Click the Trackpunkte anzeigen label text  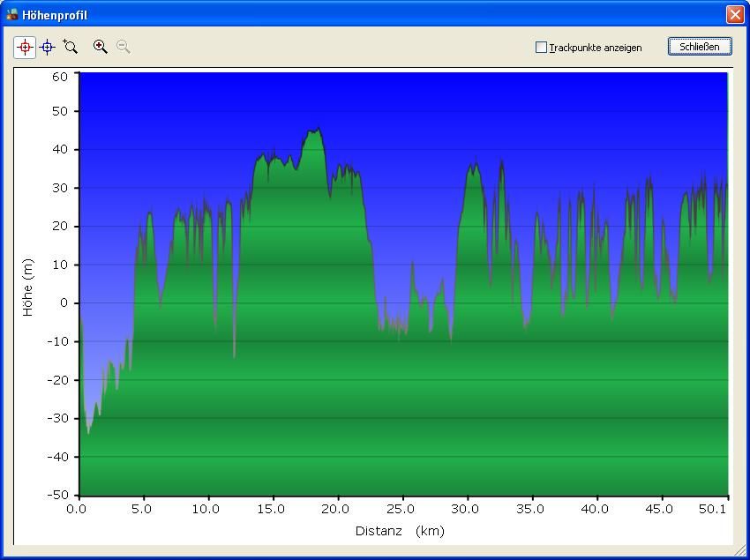pyautogui.click(x=595, y=48)
